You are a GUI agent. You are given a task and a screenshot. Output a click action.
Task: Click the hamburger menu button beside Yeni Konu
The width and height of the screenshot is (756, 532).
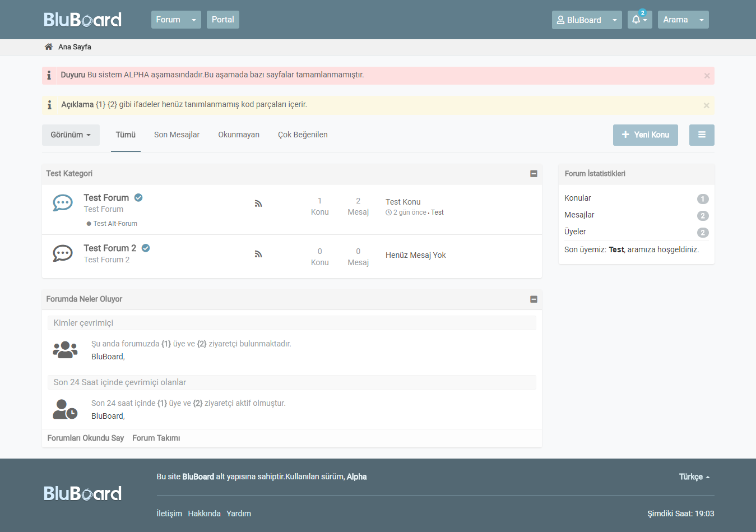click(x=702, y=135)
